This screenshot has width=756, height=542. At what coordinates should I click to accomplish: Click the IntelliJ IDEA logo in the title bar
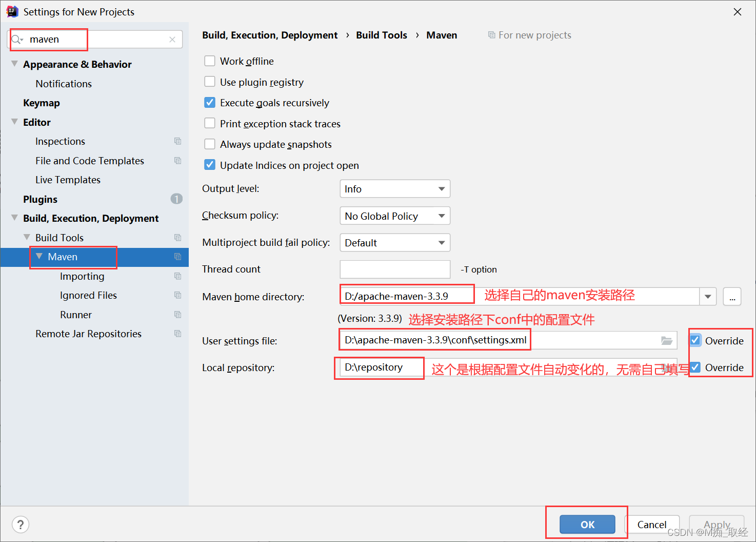click(12, 11)
